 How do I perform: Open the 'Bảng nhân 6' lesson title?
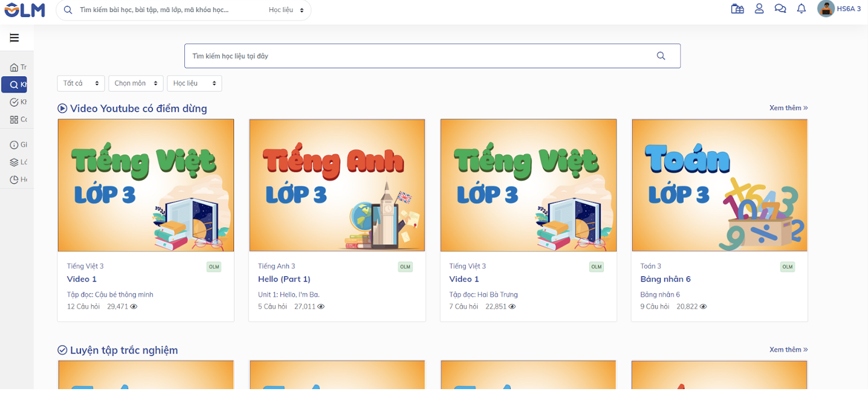[665, 279]
